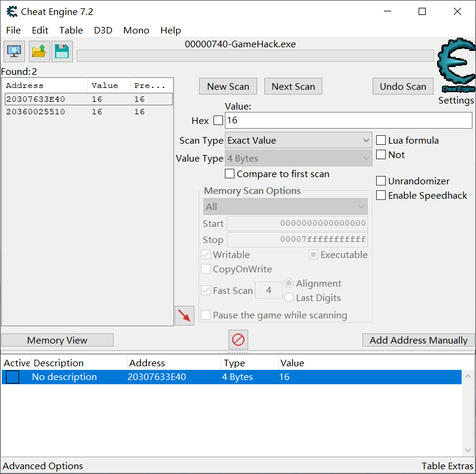Click the red no-entry clear list icon
476x474 pixels.
pos(238,340)
